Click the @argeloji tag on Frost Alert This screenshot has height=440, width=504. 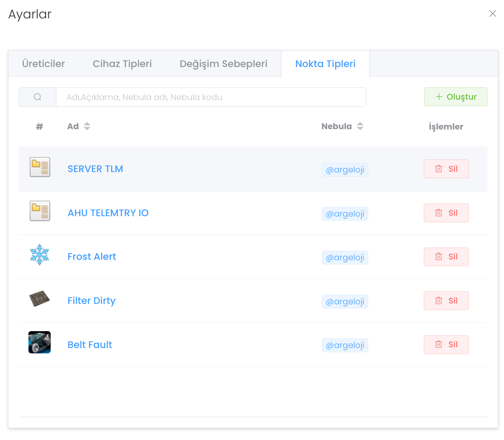tap(345, 258)
